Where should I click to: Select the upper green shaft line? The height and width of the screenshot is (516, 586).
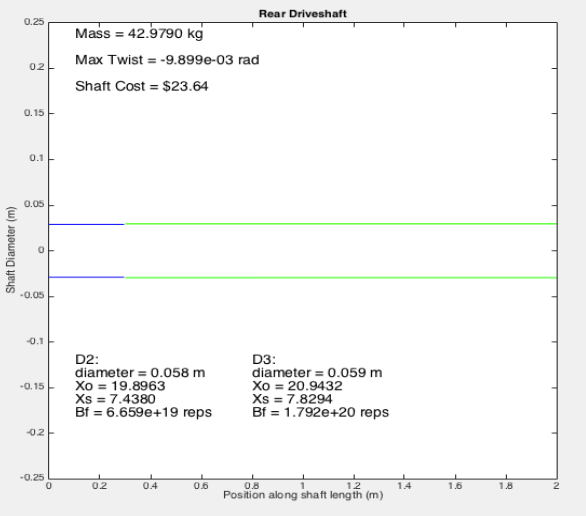point(341,224)
